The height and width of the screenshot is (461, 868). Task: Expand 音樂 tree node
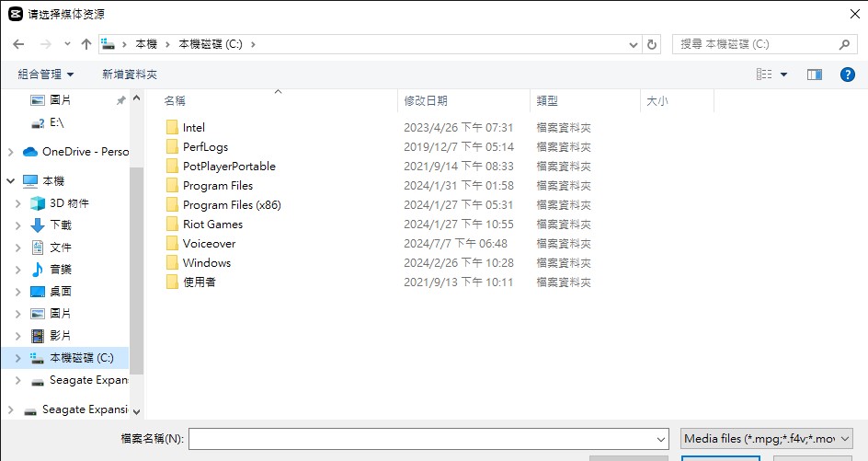pos(18,270)
